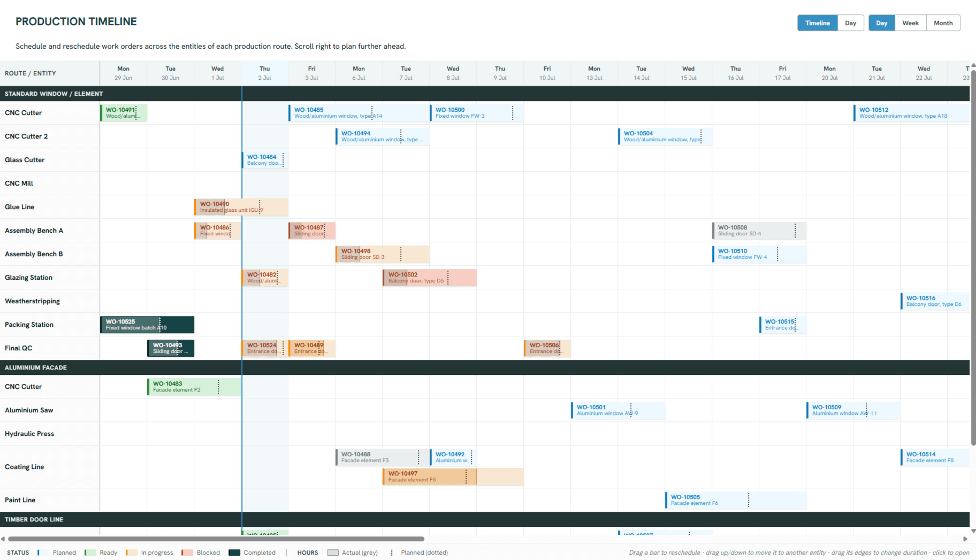Open work order WO-10500 Fixed window FW-3
Screen dimensions: 976x560
click(x=477, y=113)
